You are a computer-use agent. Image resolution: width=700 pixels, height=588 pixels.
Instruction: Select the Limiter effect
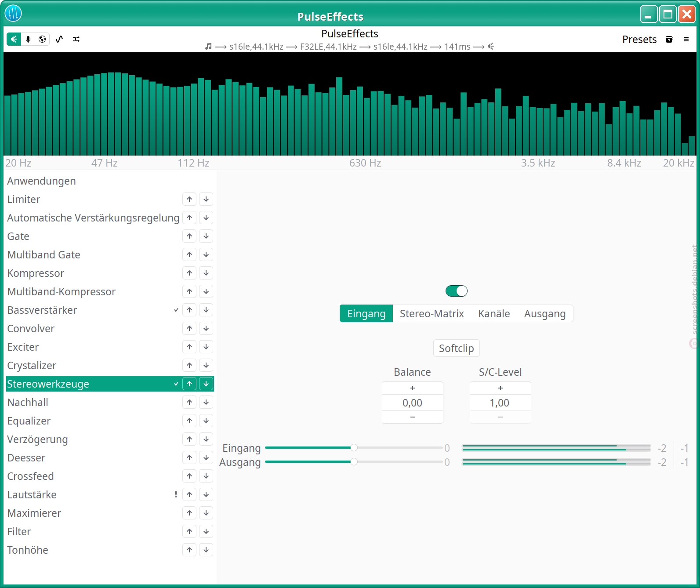click(x=110, y=199)
